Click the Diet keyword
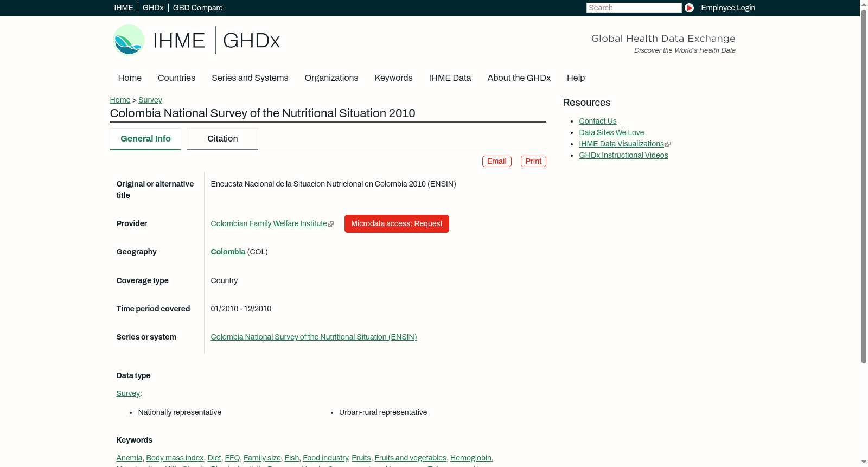 [x=214, y=458]
